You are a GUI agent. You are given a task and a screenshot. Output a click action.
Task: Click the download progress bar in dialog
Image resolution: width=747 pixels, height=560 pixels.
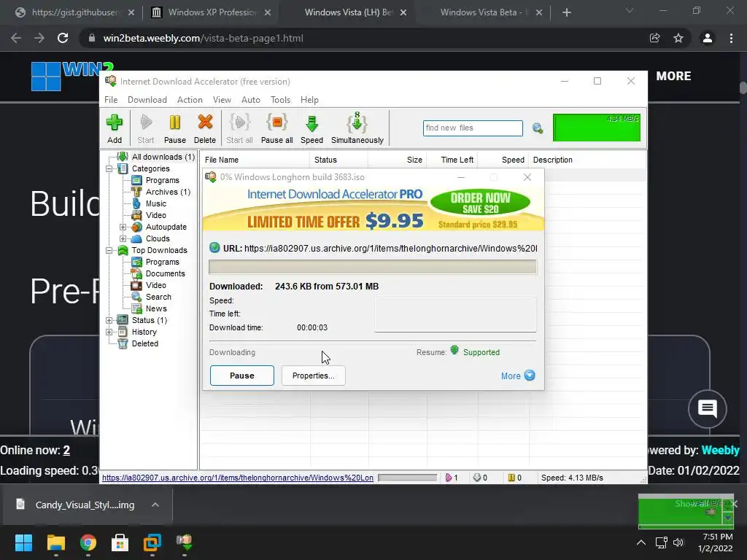(x=373, y=267)
